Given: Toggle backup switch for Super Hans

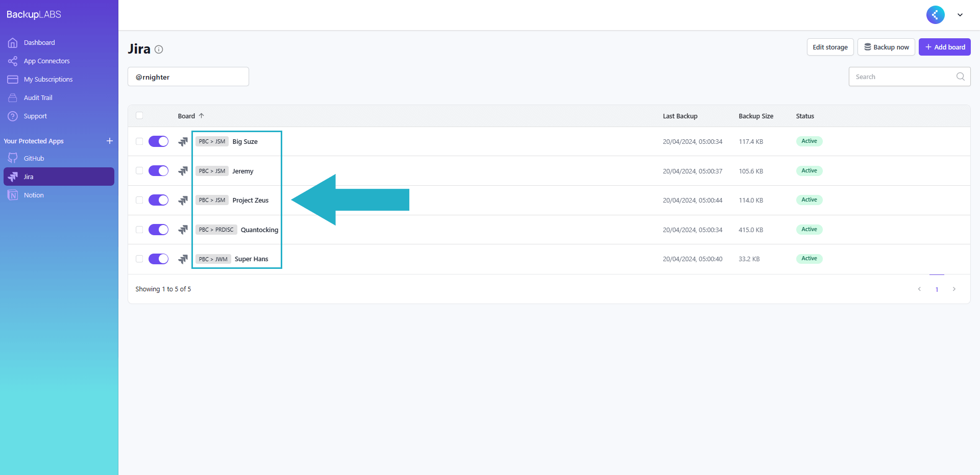Looking at the screenshot, I should coord(158,259).
